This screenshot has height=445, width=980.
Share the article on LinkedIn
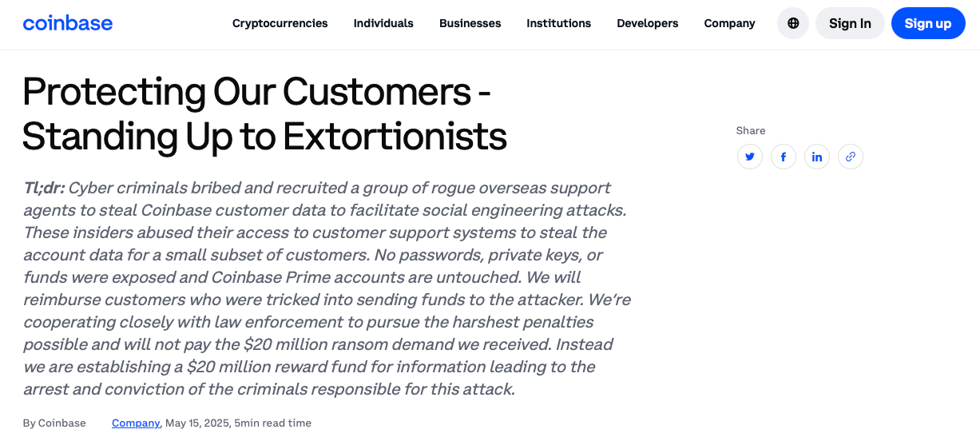[817, 157]
